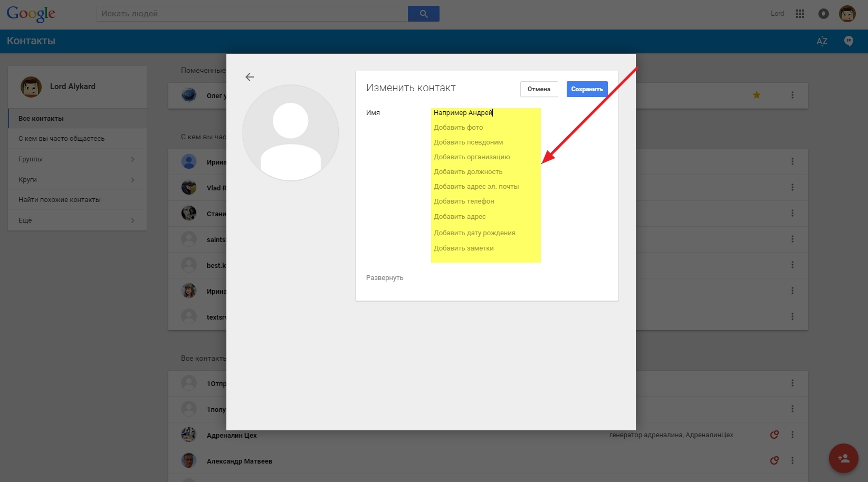Click the 'Контакты' title in the blue header

point(31,41)
